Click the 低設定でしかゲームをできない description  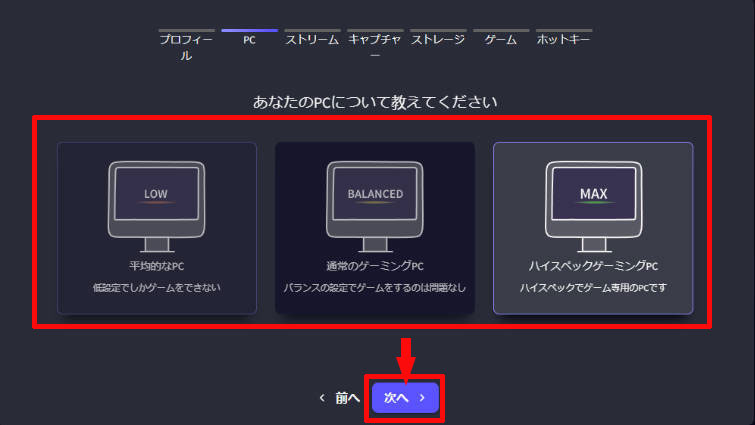click(156, 288)
